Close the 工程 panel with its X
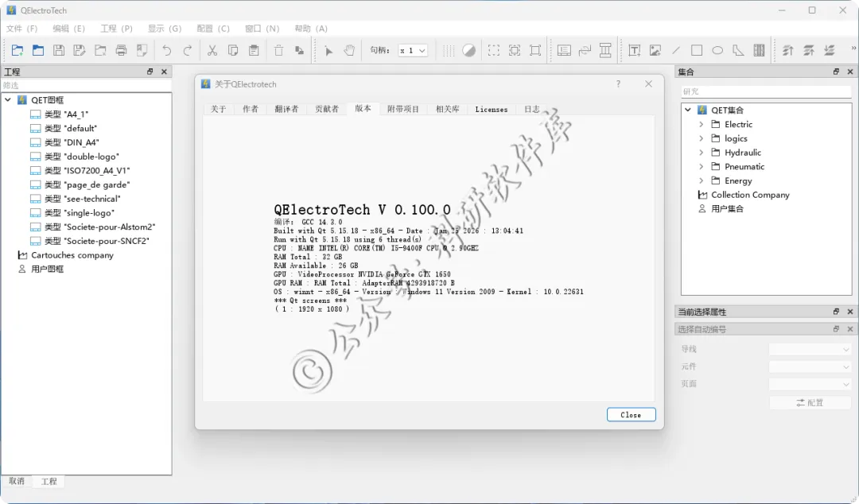 tap(164, 72)
